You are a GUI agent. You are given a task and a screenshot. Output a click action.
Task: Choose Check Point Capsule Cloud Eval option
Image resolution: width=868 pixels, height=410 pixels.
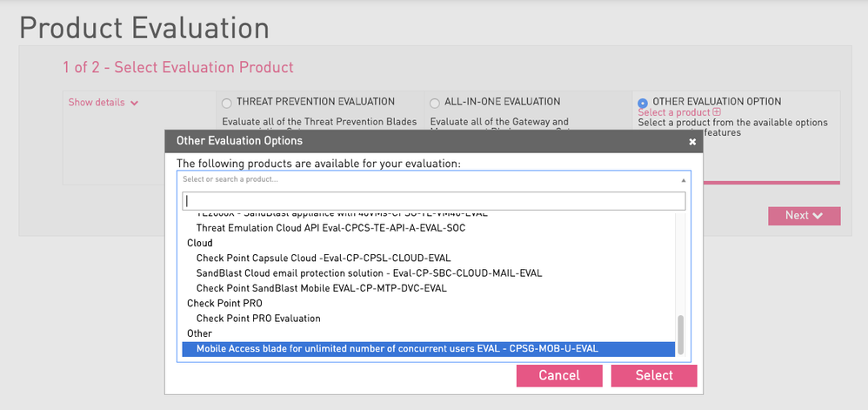point(429,259)
